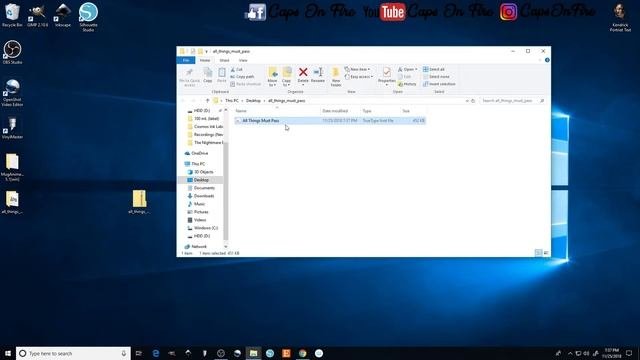Click the Paste button in ribbon
The image size is (640, 360).
click(222, 76)
